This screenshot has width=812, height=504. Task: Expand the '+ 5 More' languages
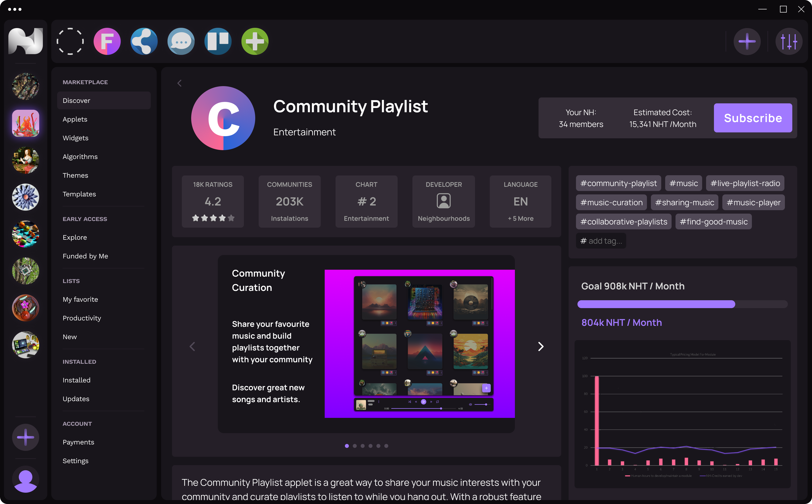click(x=520, y=219)
